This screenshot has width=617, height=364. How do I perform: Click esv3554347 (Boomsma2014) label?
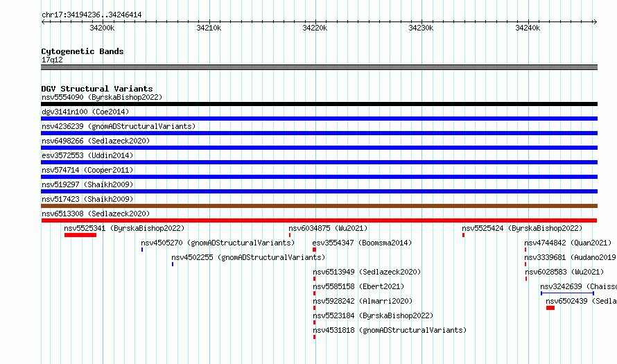(x=362, y=243)
